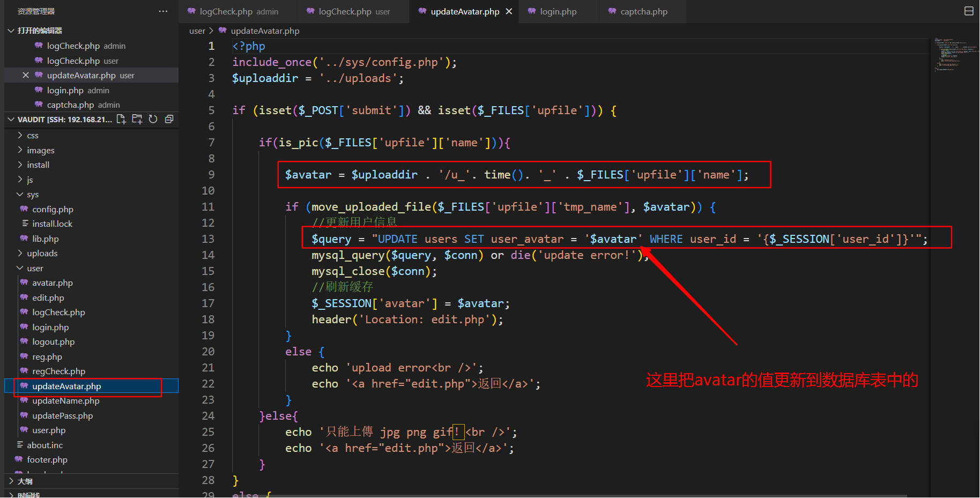Click the New File icon in VAUDIT header

pyautogui.click(x=121, y=119)
